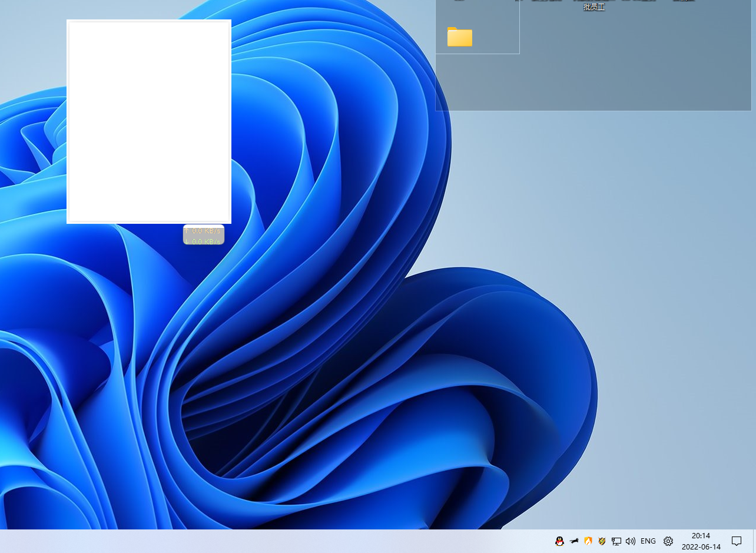Click inside the blank white window
Image resolution: width=756 pixels, height=553 pixels.
149,122
